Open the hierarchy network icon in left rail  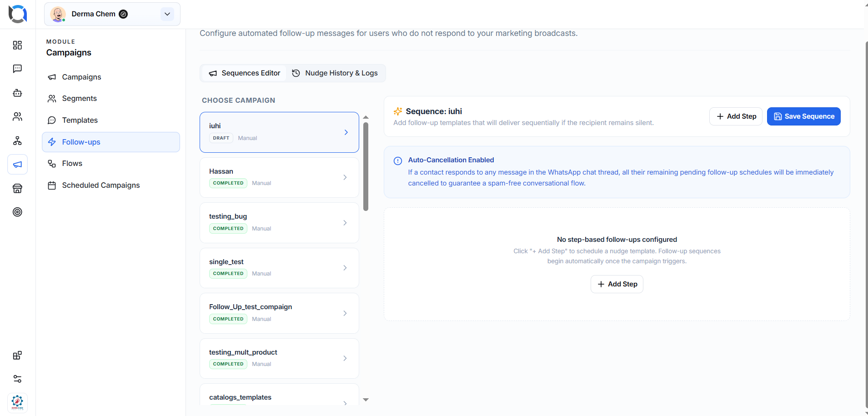click(17, 140)
